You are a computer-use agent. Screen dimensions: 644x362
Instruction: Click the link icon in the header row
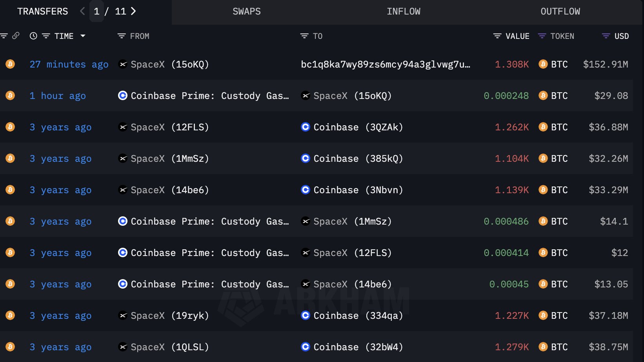pos(16,36)
